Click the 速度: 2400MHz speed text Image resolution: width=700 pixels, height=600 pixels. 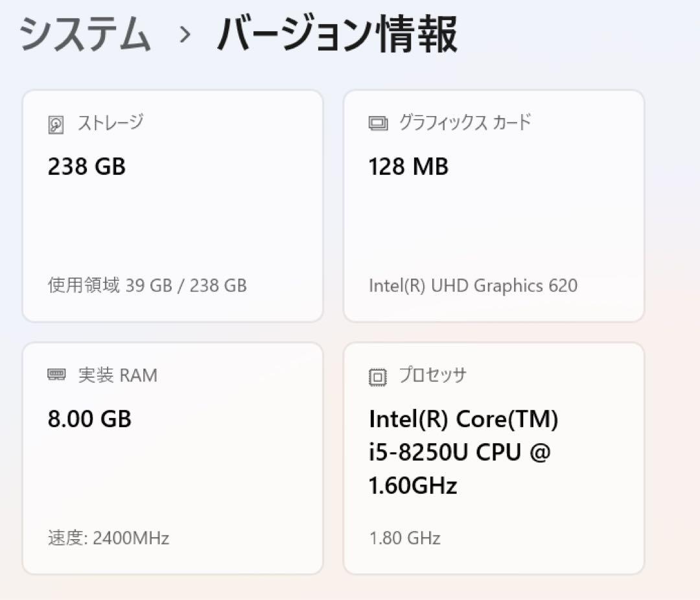(107, 538)
